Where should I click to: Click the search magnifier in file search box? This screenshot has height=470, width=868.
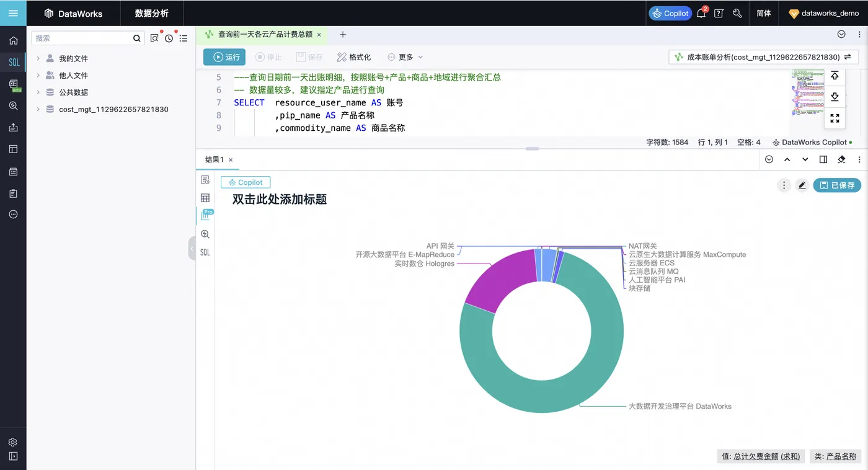[x=137, y=38]
